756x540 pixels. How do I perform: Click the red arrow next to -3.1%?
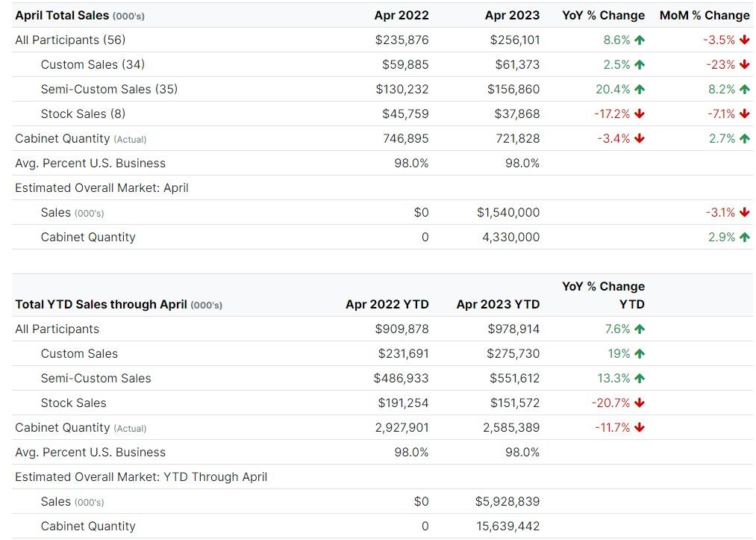[x=745, y=213]
